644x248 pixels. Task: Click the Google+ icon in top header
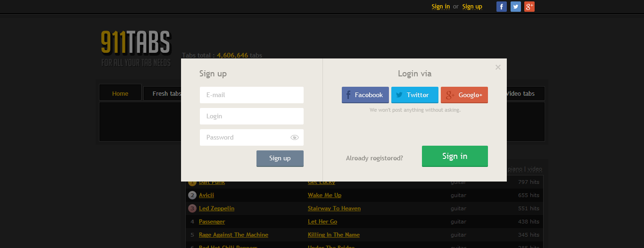point(529,7)
